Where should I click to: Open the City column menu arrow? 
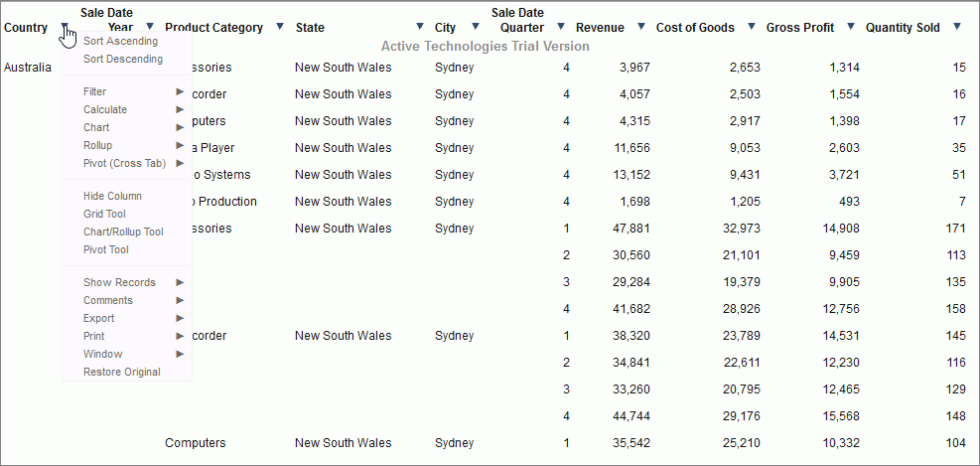(475, 27)
